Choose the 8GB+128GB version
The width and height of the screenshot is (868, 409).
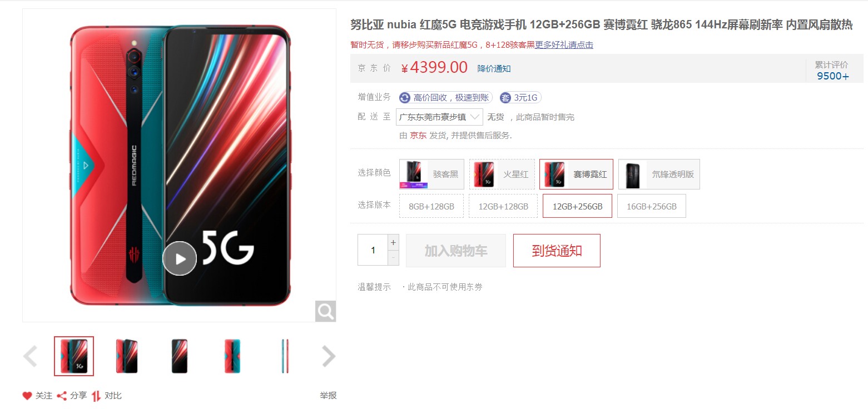tap(431, 206)
